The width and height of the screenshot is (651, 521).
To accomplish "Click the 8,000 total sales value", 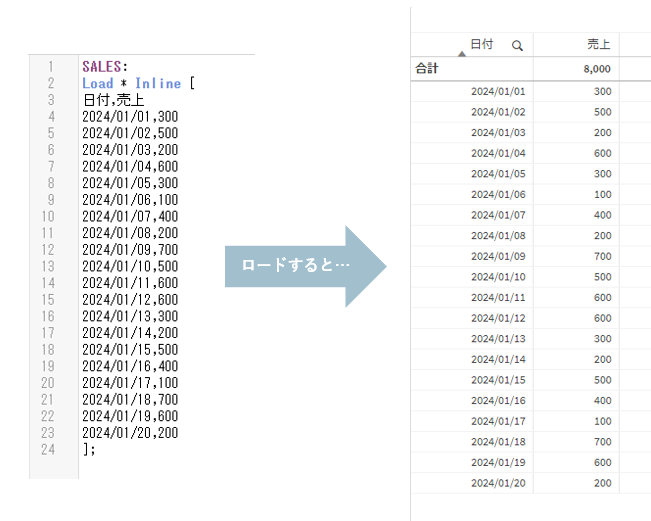I will [x=598, y=69].
